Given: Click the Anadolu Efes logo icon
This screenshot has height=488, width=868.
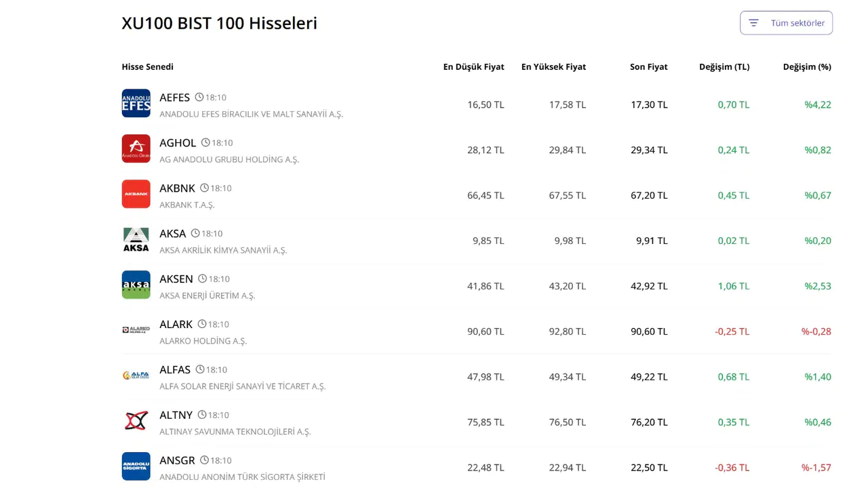Looking at the screenshot, I should pyautogui.click(x=136, y=104).
